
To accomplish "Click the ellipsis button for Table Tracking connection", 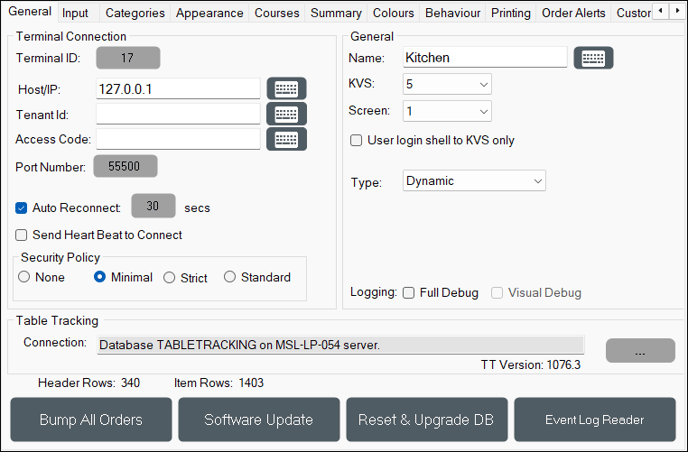I will [640, 351].
